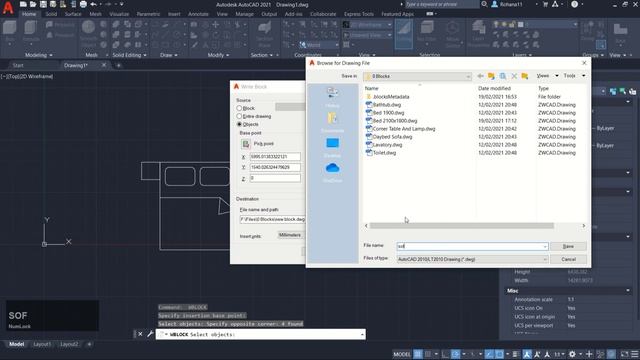The image size is (640, 360).
Task: Open status bar customization menu icon
Action: [x=635, y=354]
